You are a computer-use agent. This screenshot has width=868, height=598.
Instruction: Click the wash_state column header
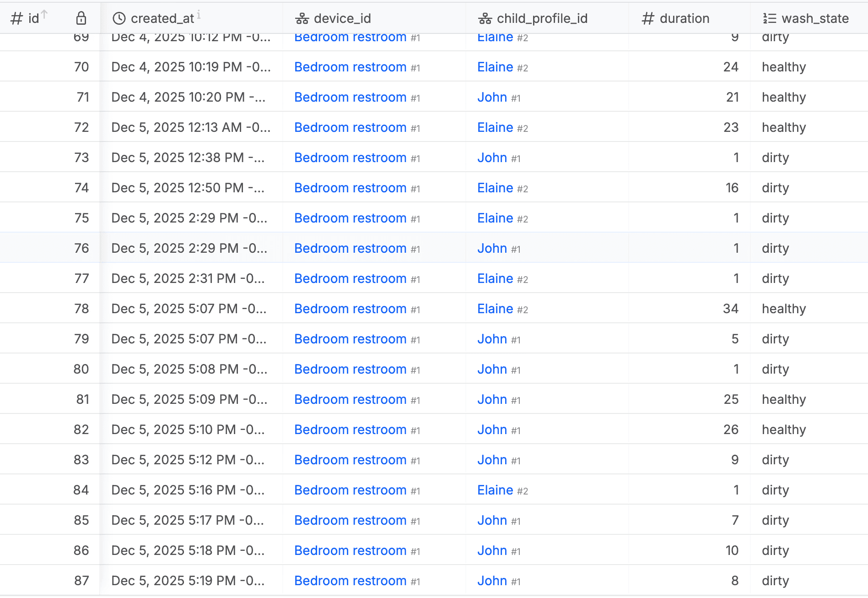pyautogui.click(x=809, y=18)
